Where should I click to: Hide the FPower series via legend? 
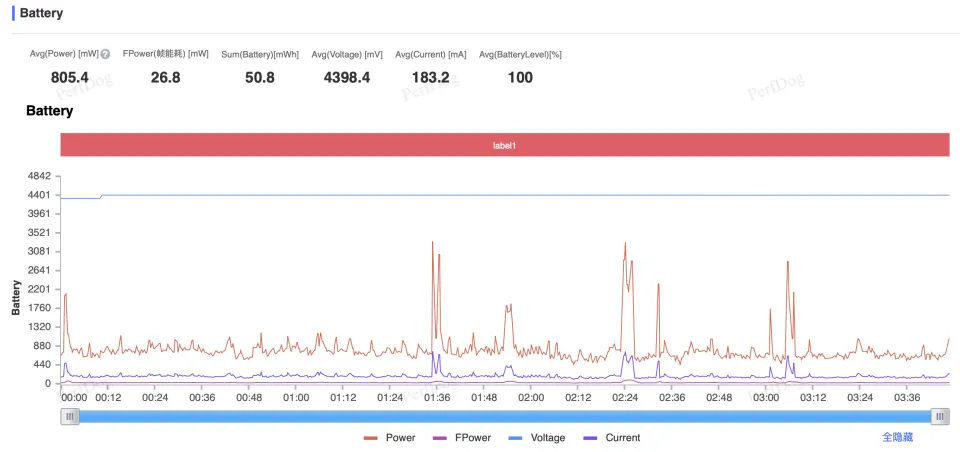click(462, 438)
